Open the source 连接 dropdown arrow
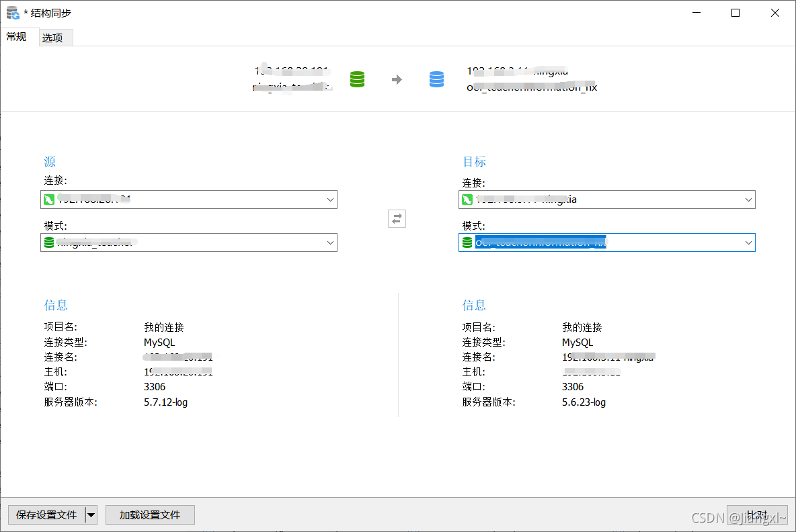This screenshot has width=796, height=532. [330, 199]
